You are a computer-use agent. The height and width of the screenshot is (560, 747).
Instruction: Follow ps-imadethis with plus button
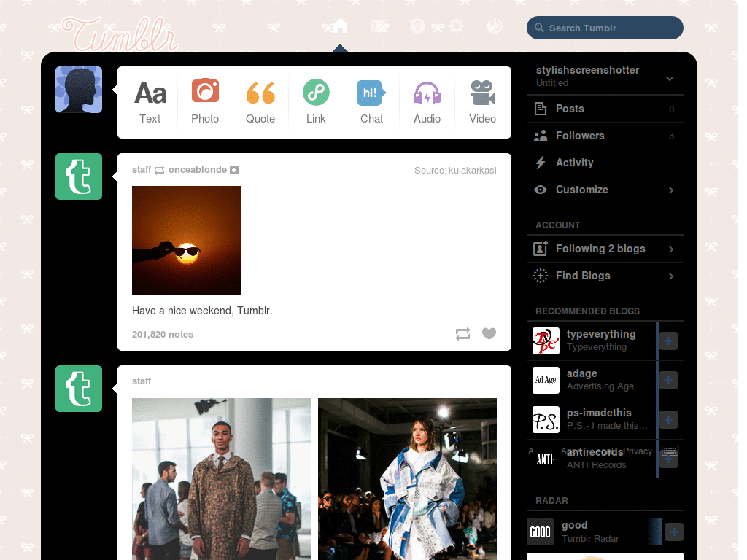668,419
